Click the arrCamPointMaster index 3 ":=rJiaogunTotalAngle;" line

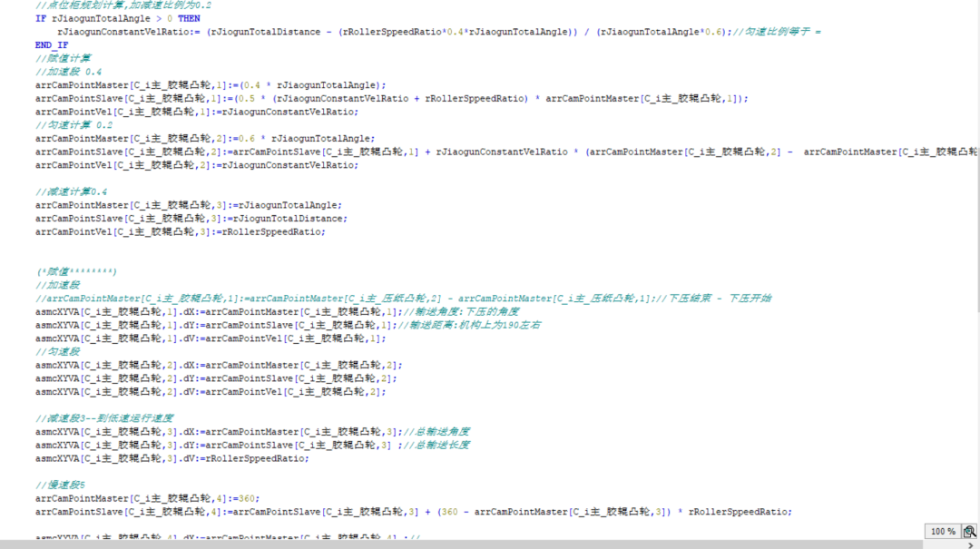pos(189,205)
